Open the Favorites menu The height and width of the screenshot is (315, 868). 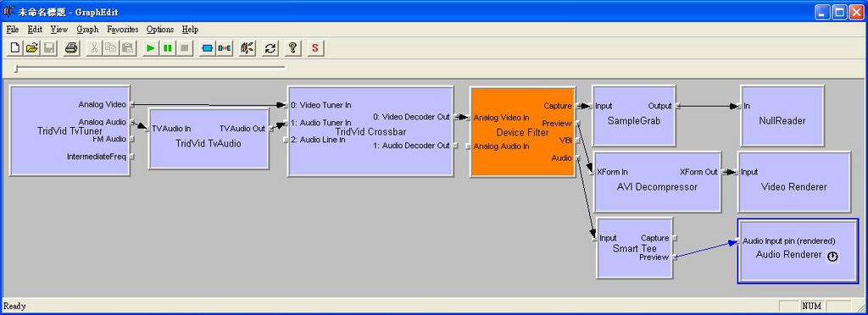(123, 30)
